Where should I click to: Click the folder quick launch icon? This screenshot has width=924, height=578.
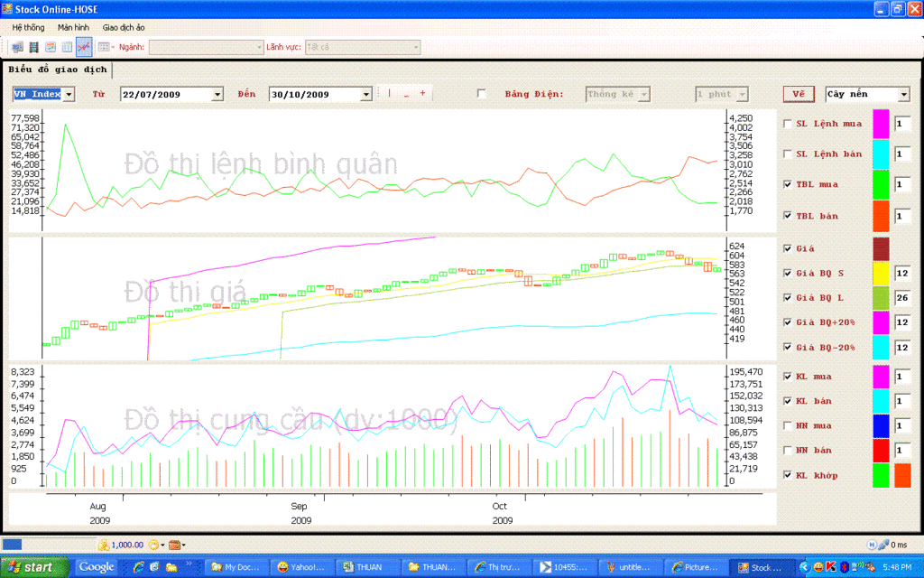tap(171, 567)
